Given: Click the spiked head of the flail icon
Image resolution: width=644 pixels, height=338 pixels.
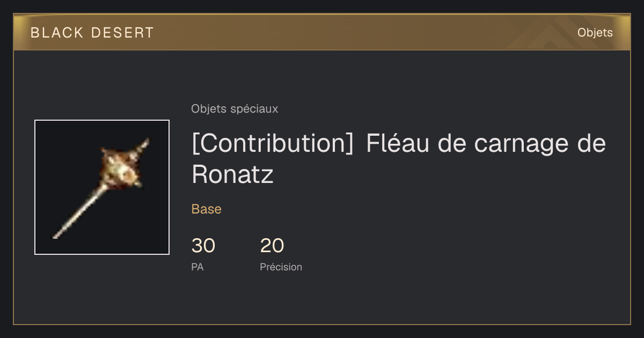Looking at the screenshot, I should [x=123, y=166].
